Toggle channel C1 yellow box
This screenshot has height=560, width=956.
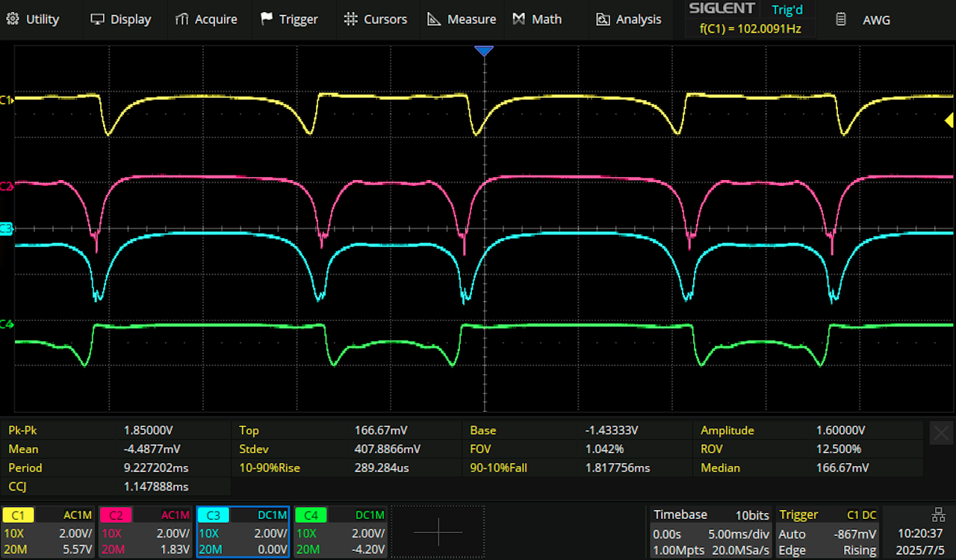18,515
